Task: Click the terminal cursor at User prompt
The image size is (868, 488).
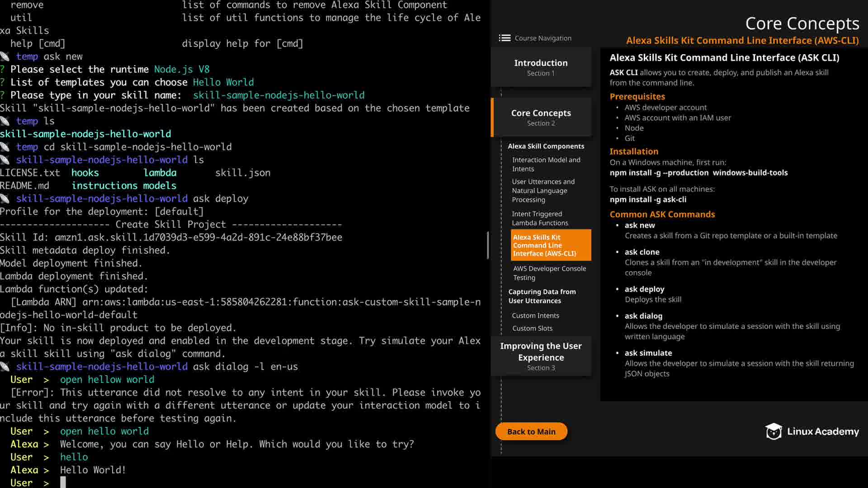Action: point(63,482)
